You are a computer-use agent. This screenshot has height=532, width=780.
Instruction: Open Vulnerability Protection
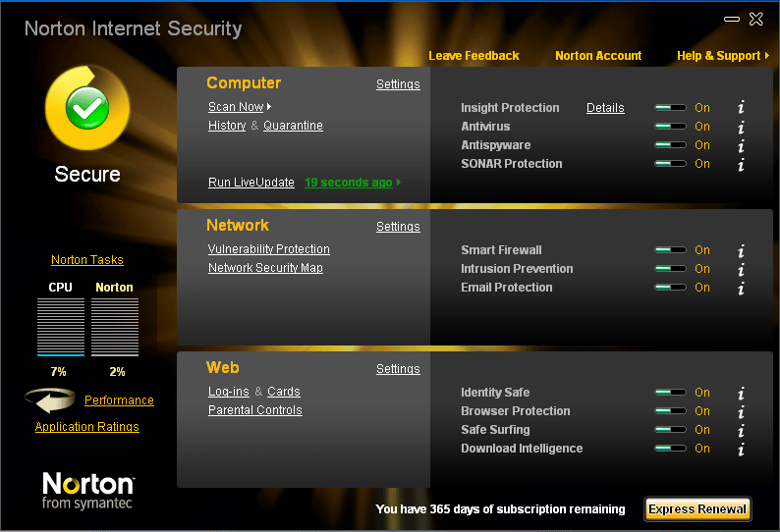[268, 249]
